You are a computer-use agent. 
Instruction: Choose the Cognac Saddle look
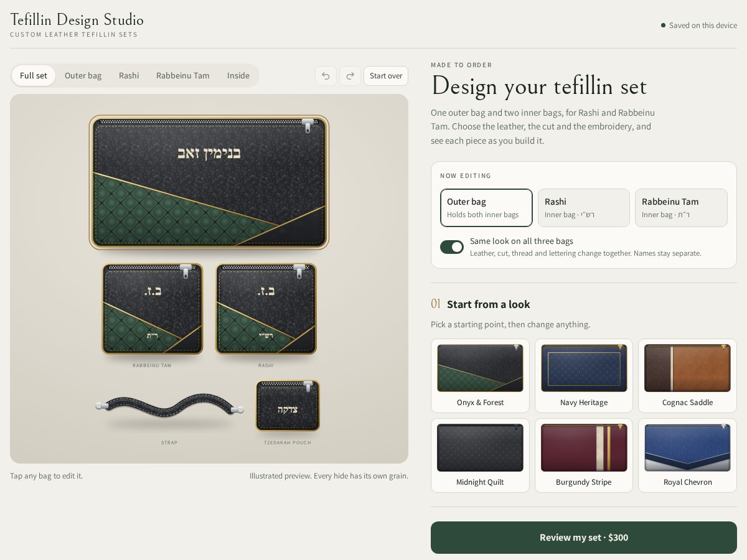point(687,376)
